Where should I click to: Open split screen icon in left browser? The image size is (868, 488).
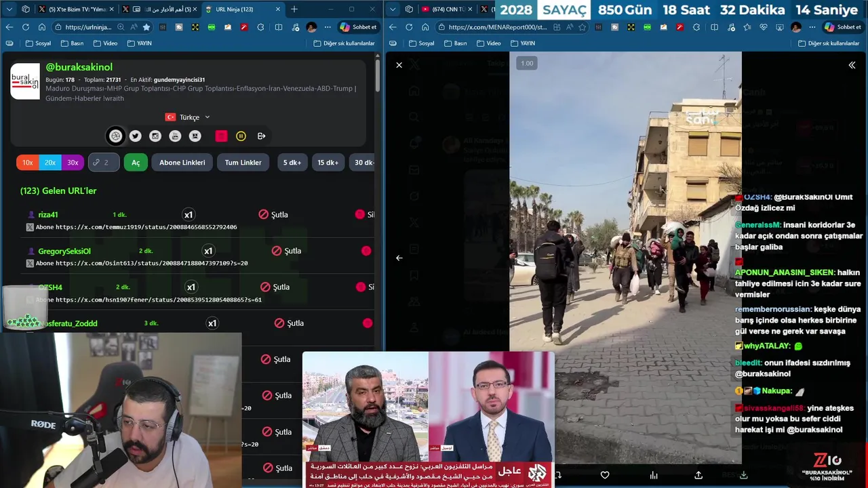point(279,27)
